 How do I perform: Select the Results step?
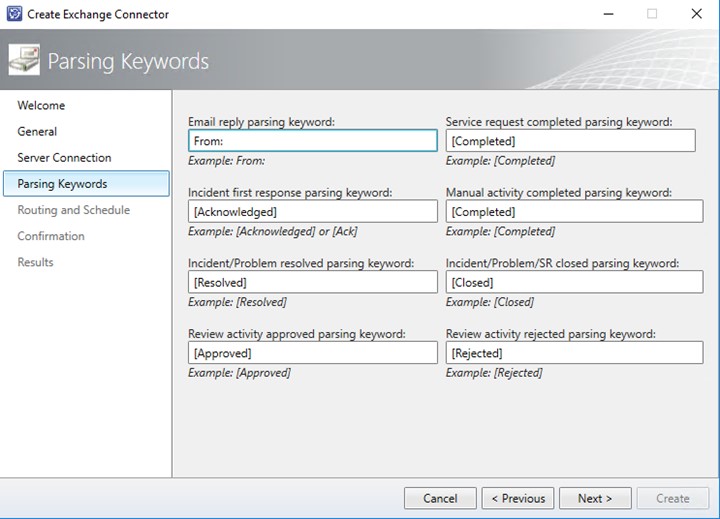coord(35,262)
